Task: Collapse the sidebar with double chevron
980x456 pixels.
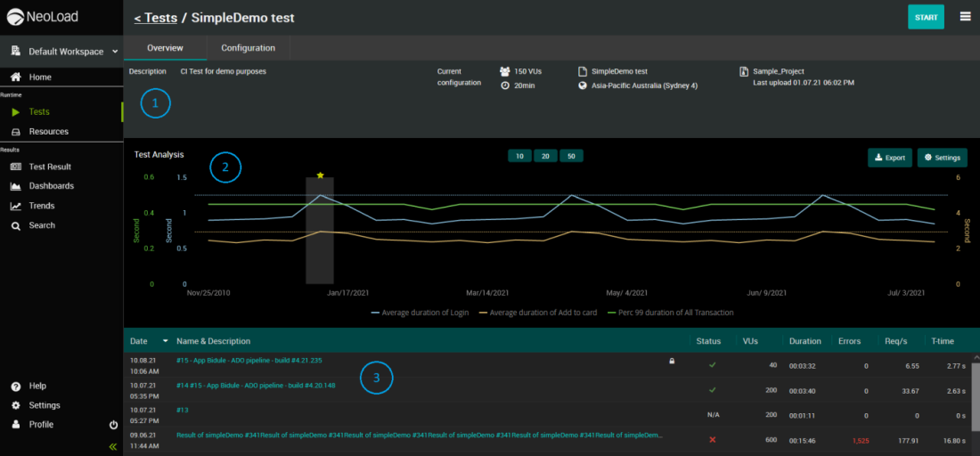Action: (x=113, y=446)
